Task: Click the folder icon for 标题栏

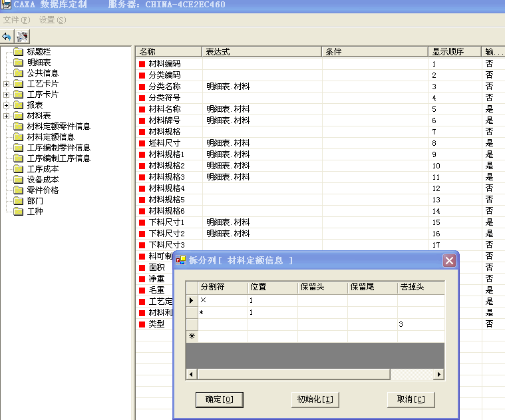Action: pyautogui.click(x=18, y=52)
